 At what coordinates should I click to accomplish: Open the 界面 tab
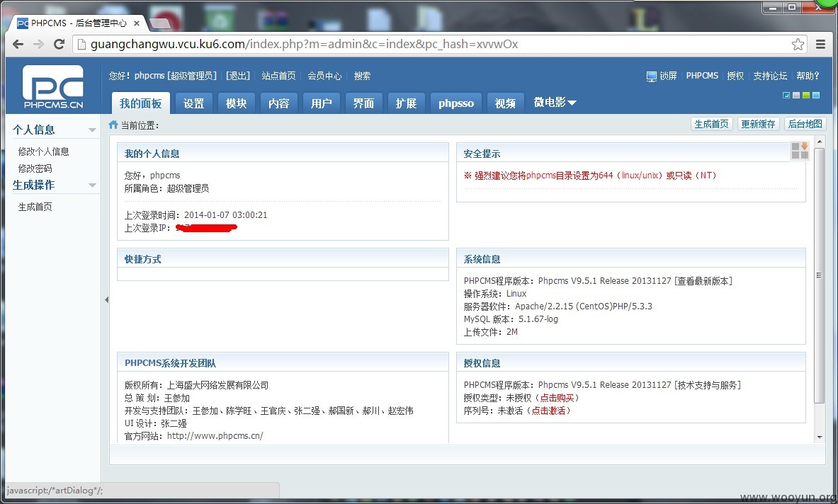[x=363, y=103]
